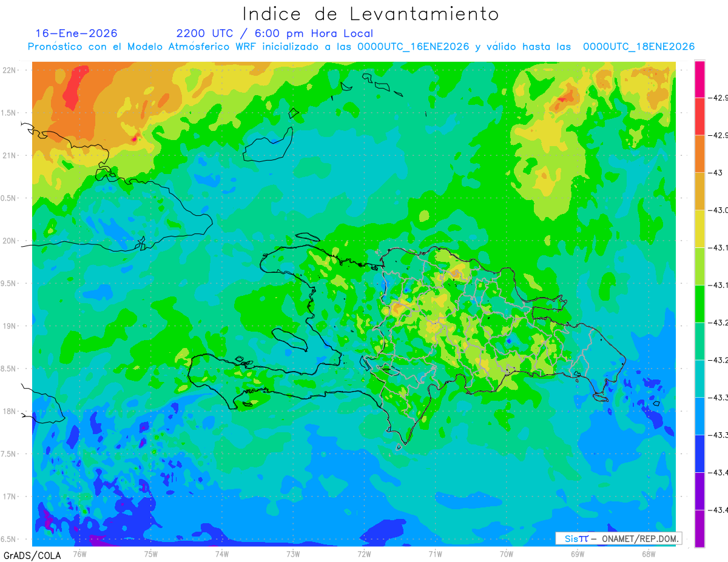Click the '68W' longitude label
Image resolution: width=728 pixels, height=562 pixels.
[x=648, y=553]
